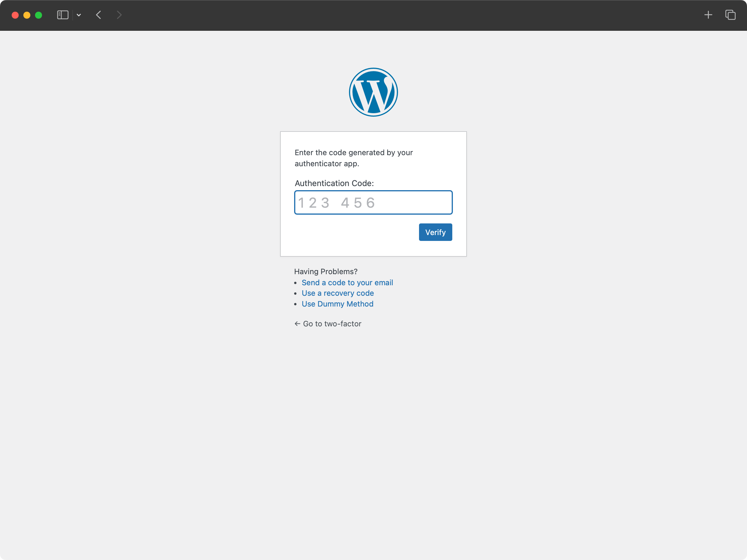Click the empty browser title bar area
This screenshot has height=560, width=747.
405,15
